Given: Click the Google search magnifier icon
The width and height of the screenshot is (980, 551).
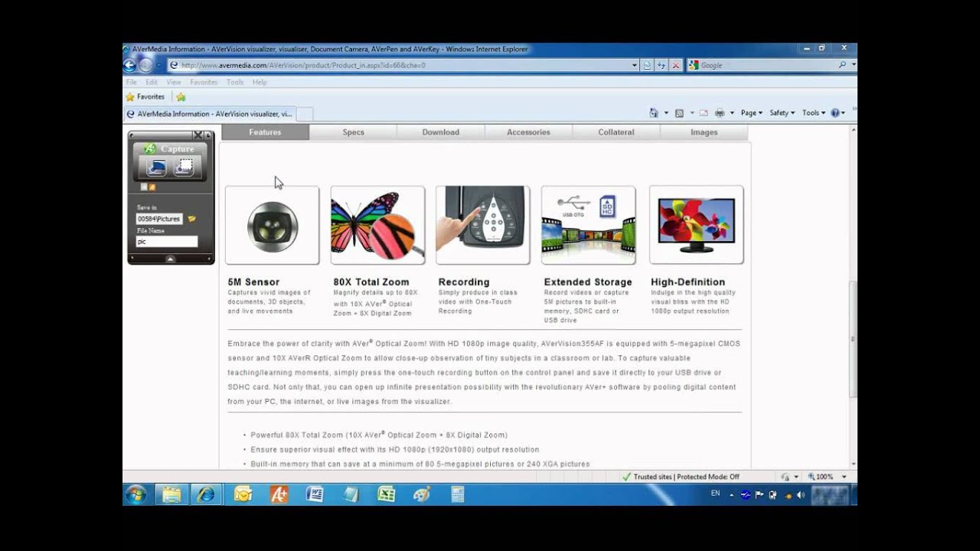Looking at the screenshot, I should [x=842, y=65].
